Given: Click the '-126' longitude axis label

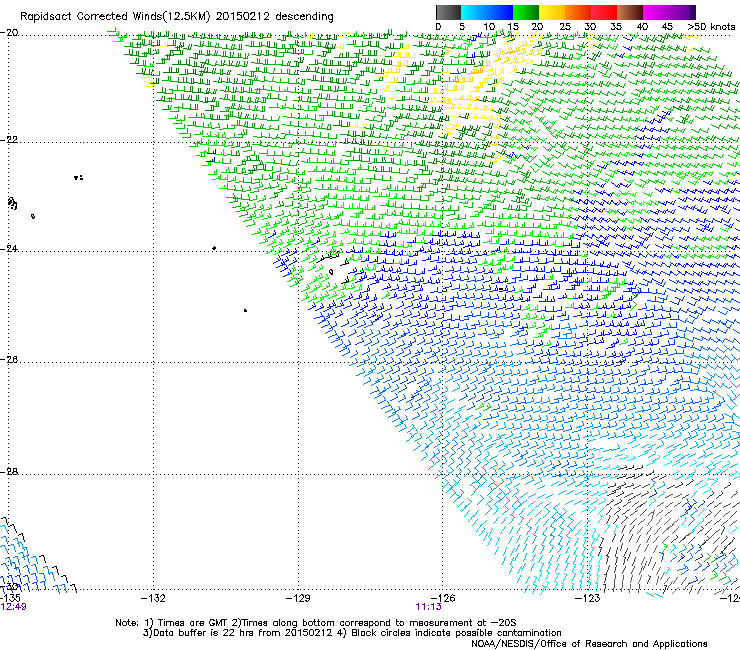Looking at the screenshot, I should 443,599.
